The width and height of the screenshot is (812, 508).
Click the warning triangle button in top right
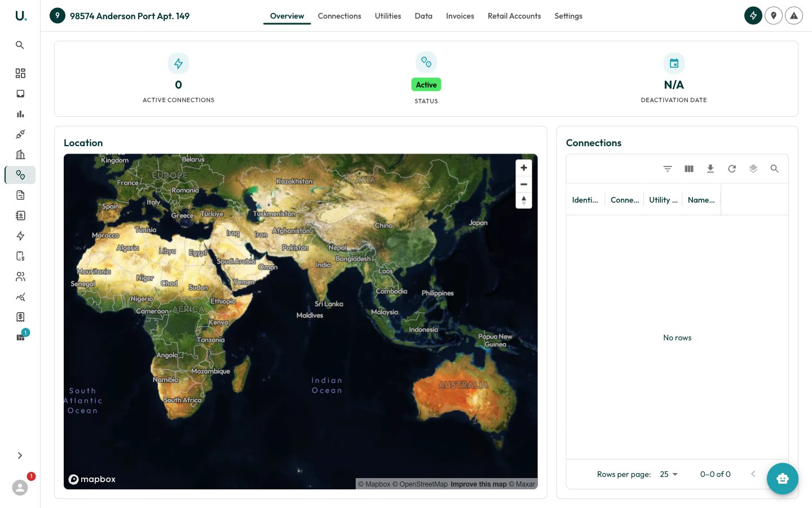click(x=794, y=16)
